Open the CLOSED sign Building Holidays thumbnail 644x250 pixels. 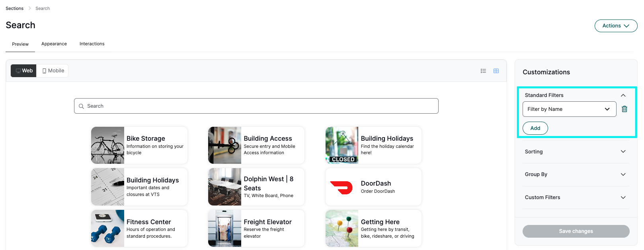[x=342, y=145]
